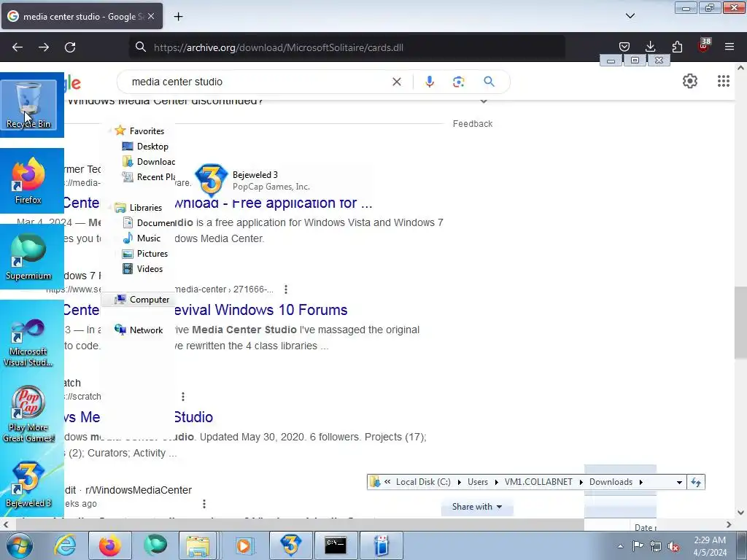Image resolution: width=747 pixels, height=560 pixels.
Task: Click VM1.COLLABNET in the Explorer path
Action: point(538,482)
